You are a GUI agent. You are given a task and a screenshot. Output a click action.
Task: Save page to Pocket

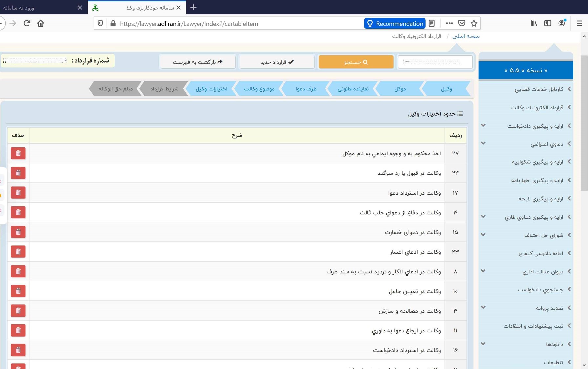[462, 23]
